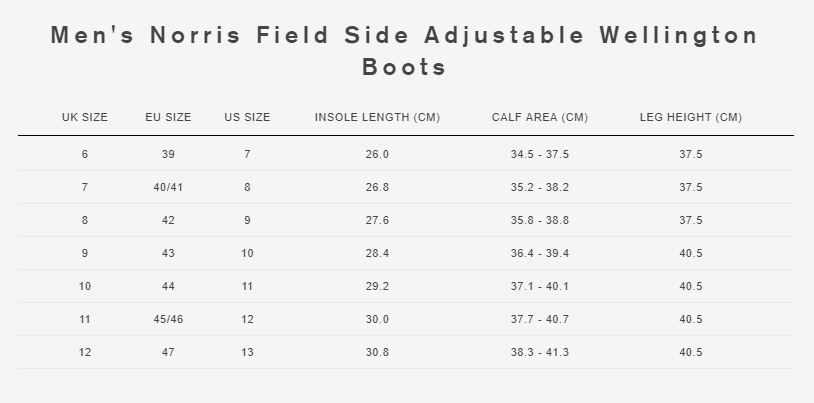This screenshot has height=403, width=814.
Task: Click the Men's Norris Field boots title
Action: click(x=404, y=51)
